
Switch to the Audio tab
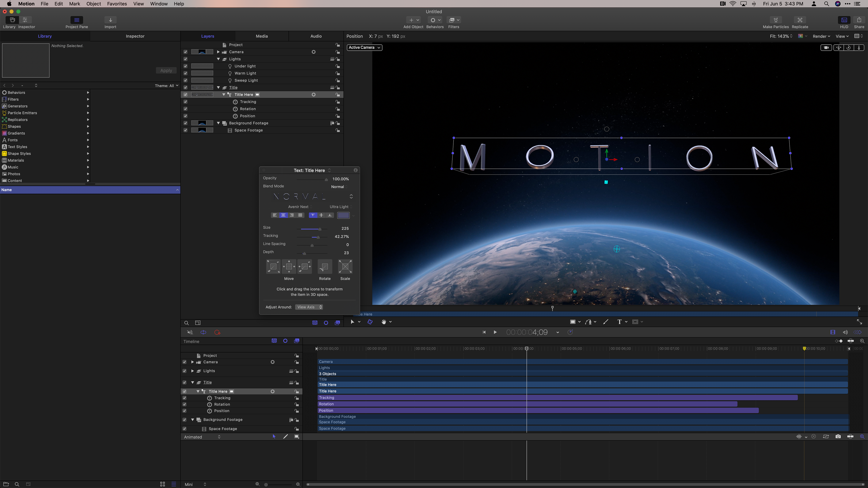pos(316,36)
